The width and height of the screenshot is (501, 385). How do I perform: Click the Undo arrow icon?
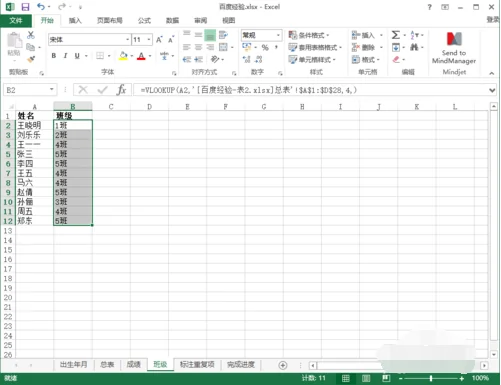coord(41,6)
